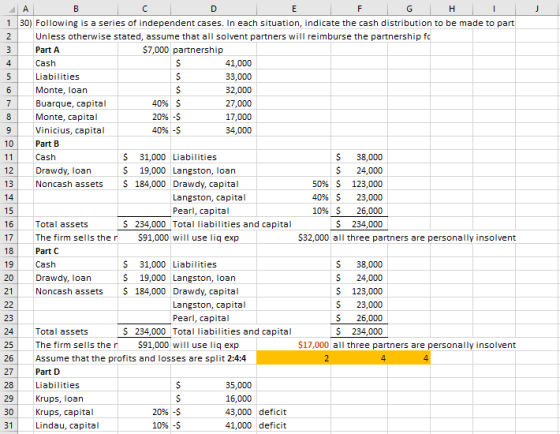Select the orange highlighted cell containing 2
The image size is (560, 434).
(293, 358)
